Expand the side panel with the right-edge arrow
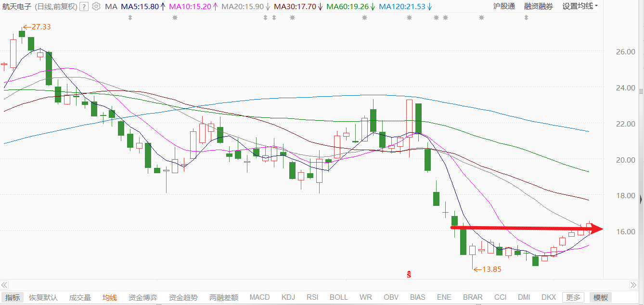The image size is (644, 305). pos(641,199)
